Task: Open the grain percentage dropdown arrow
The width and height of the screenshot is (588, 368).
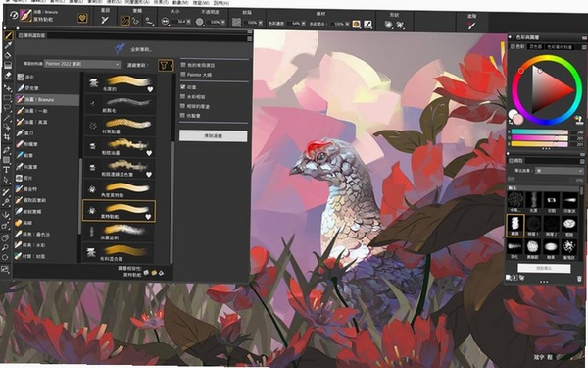Action: click(x=260, y=23)
